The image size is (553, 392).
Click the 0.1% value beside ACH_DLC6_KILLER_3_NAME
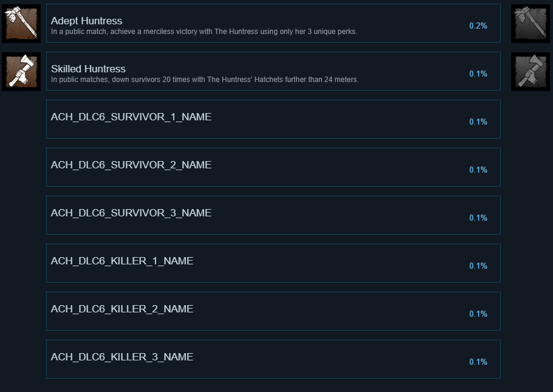(478, 362)
